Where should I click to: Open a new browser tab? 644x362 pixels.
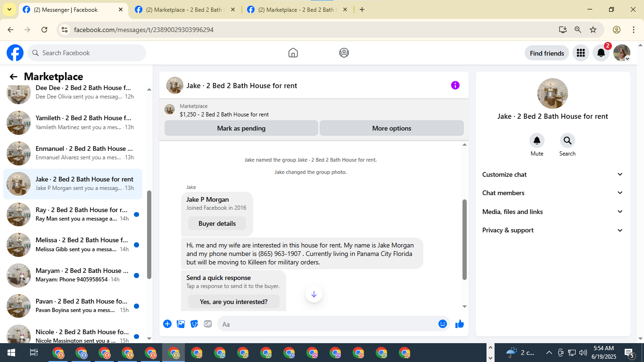pos(362,9)
